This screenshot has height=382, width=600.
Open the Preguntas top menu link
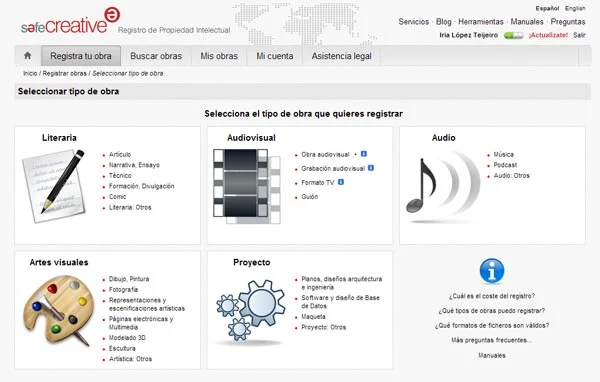567,22
